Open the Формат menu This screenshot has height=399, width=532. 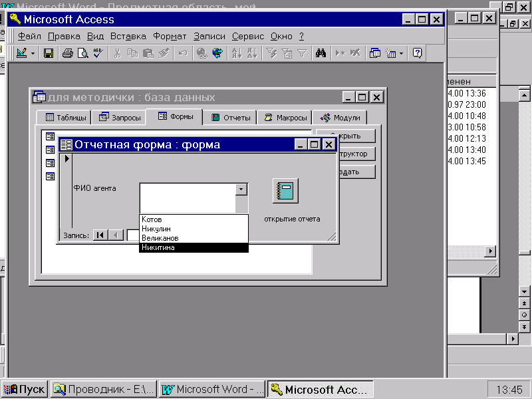point(170,37)
